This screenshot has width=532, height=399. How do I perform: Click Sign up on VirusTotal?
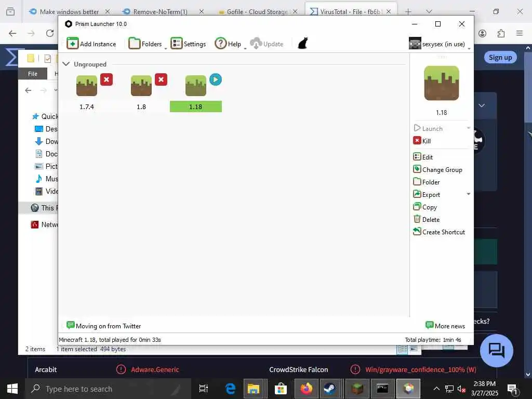point(500,57)
